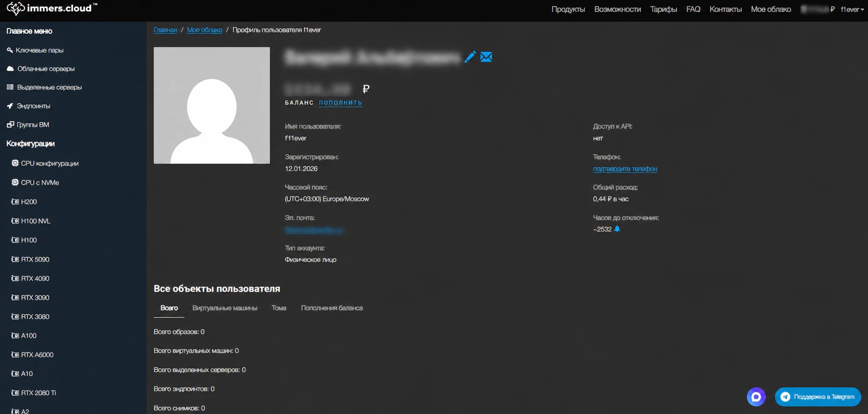Switch to the Всего tab

tap(169, 308)
